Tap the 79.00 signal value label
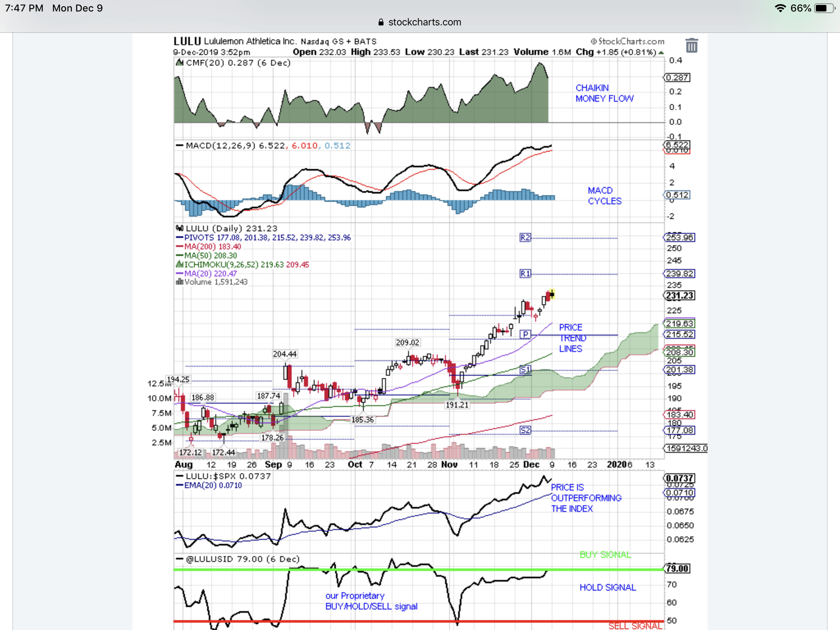Image resolution: width=840 pixels, height=630 pixels. (677, 568)
